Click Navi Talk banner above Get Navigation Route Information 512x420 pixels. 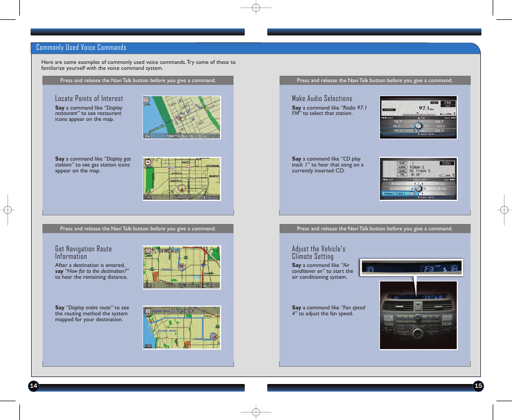(x=138, y=229)
